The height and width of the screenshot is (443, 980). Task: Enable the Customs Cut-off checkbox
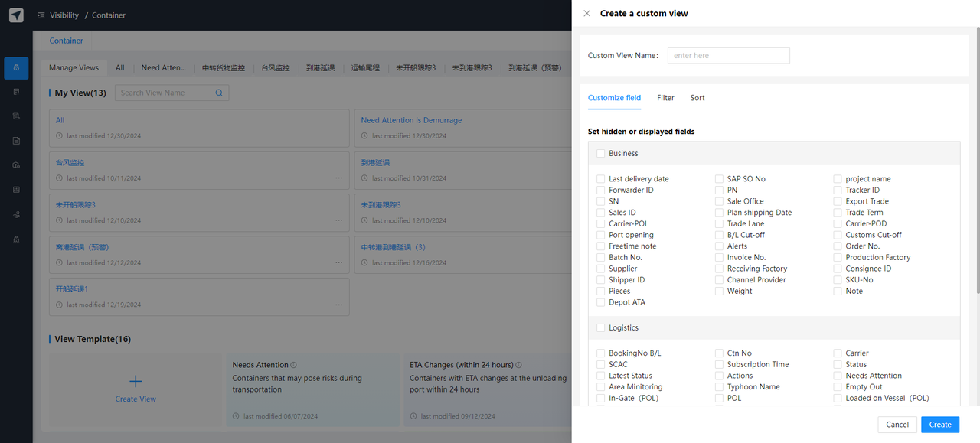pyautogui.click(x=838, y=236)
